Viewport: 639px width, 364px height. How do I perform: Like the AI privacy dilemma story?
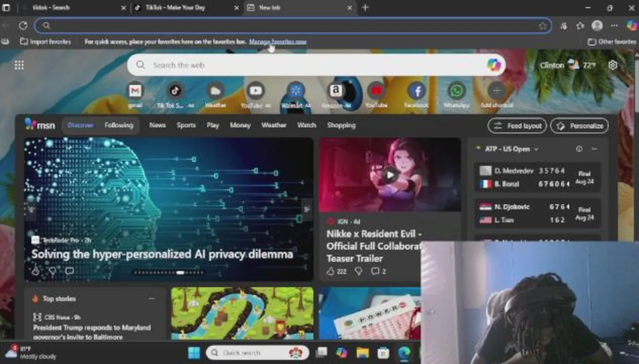point(35,271)
